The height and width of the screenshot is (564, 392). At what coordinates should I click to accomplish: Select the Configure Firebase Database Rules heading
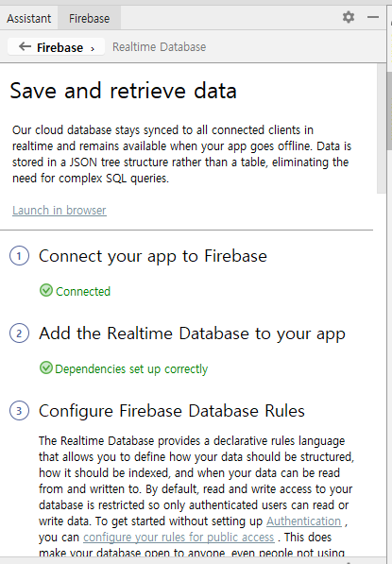pyautogui.click(x=172, y=411)
